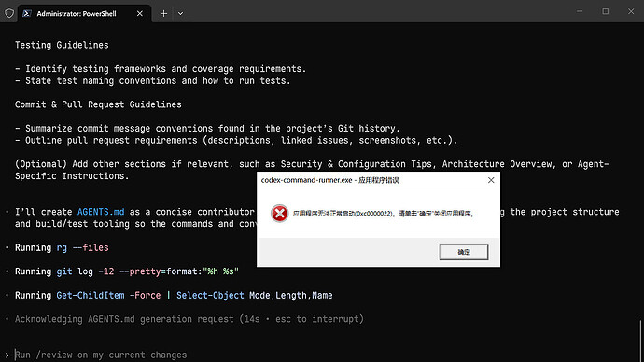Click the "Running rg --files" line

pos(62,247)
